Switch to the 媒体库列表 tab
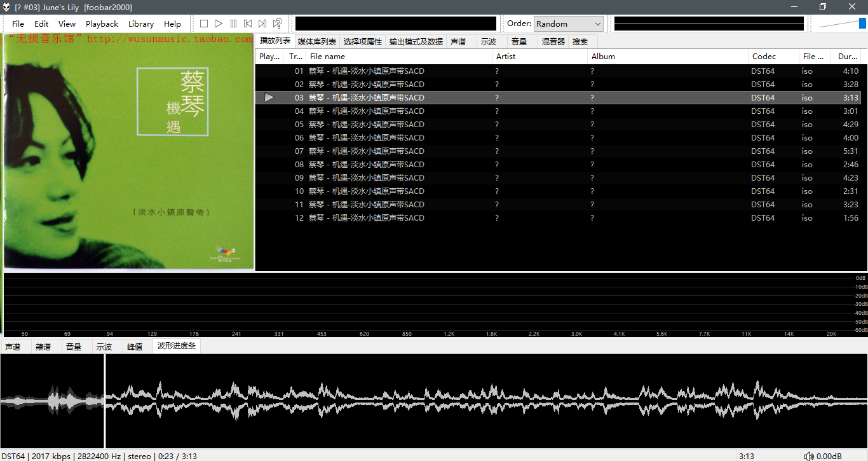The height and width of the screenshot is (461, 868). 316,41
